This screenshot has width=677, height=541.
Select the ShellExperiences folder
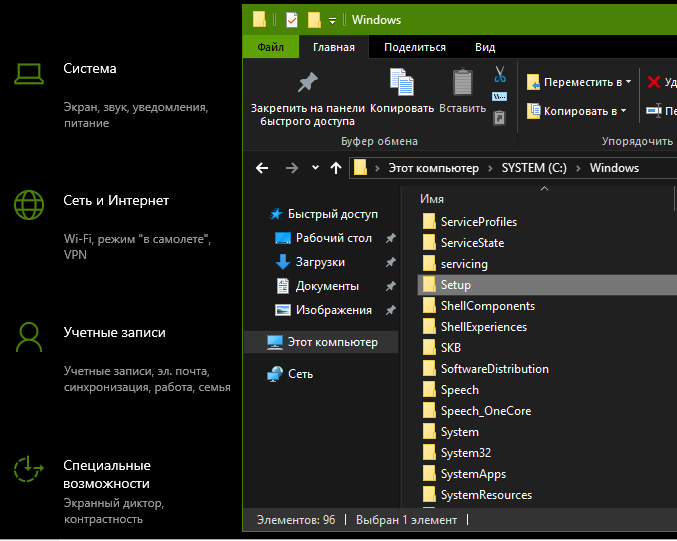[x=484, y=327]
